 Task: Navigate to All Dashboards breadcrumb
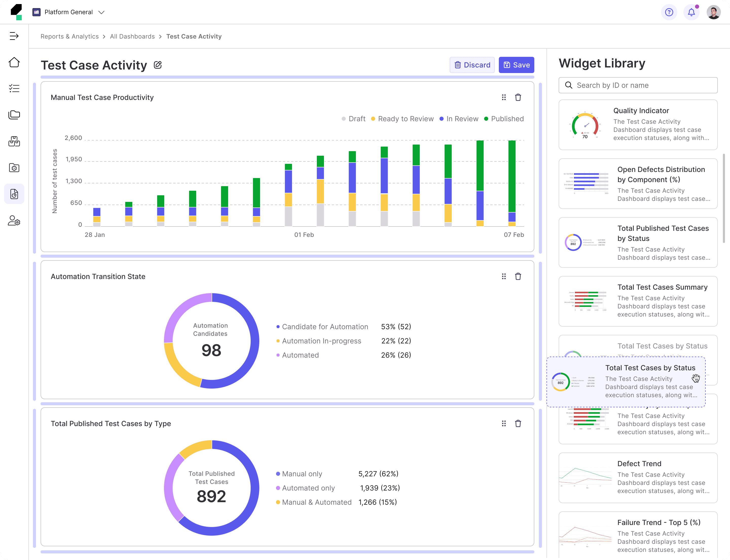132,36
